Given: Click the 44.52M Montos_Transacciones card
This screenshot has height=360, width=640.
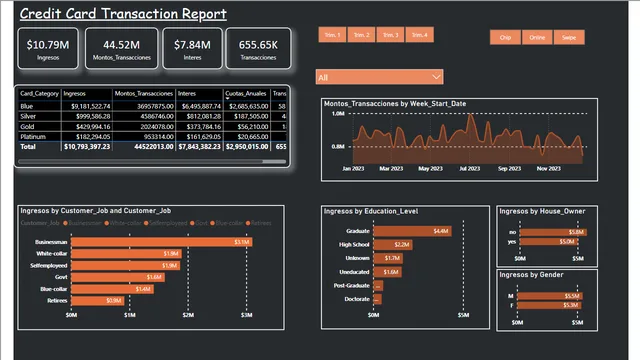Looking at the screenshot, I should [x=122, y=48].
